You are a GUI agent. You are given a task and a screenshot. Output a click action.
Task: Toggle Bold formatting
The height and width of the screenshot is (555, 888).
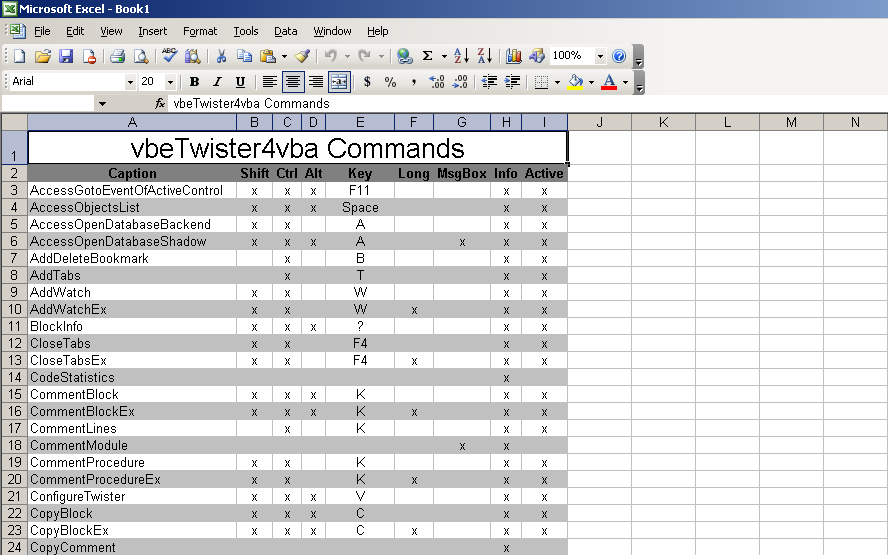coord(194,82)
